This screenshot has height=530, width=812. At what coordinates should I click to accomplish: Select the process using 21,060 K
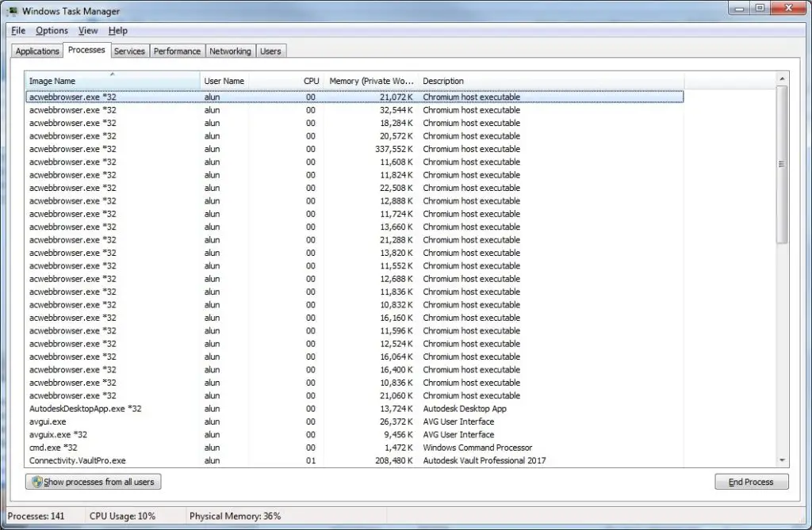coord(354,396)
